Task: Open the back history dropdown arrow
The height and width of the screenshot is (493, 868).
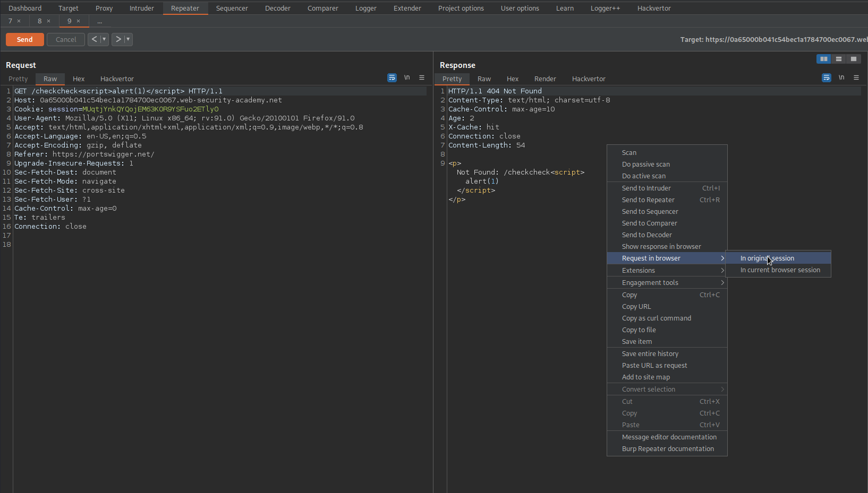Action: pos(104,39)
